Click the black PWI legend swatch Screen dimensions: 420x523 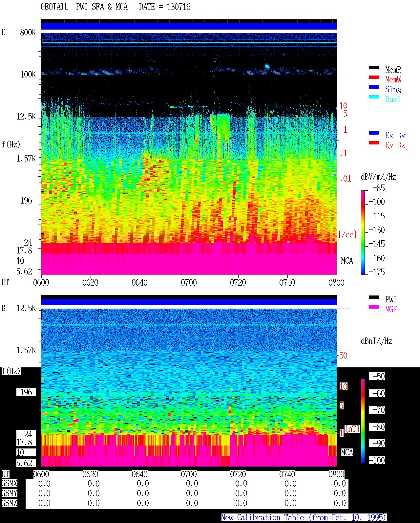[374, 297]
